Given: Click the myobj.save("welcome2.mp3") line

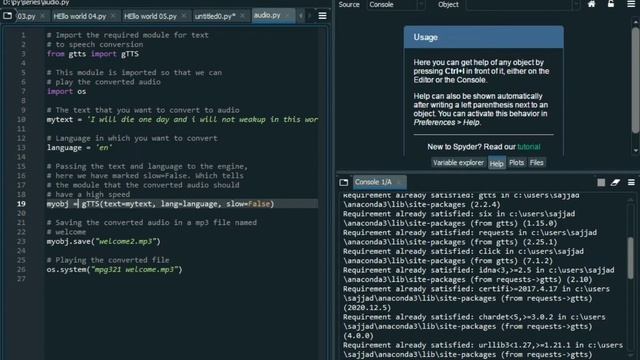Looking at the screenshot, I should pos(103,242).
